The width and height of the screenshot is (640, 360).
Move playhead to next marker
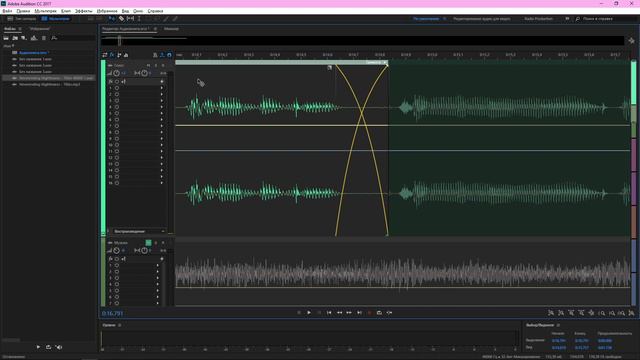click(x=359, y=313)
